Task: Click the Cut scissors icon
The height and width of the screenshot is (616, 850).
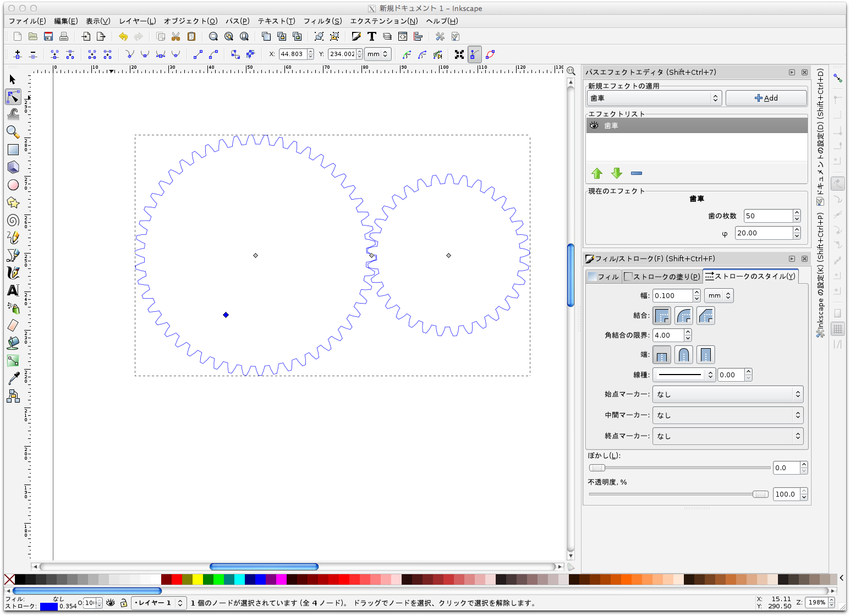Action: click(176, 36)
